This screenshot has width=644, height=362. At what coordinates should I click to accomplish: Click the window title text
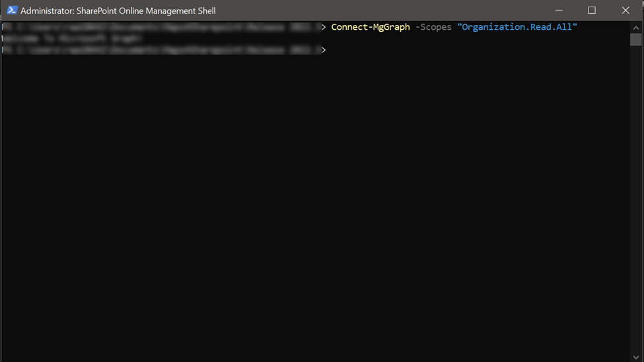118,11
